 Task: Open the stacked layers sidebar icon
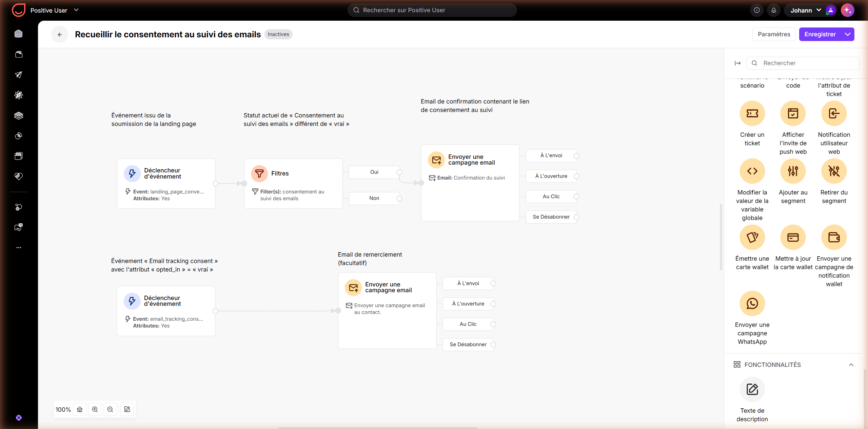pos(19,115)
